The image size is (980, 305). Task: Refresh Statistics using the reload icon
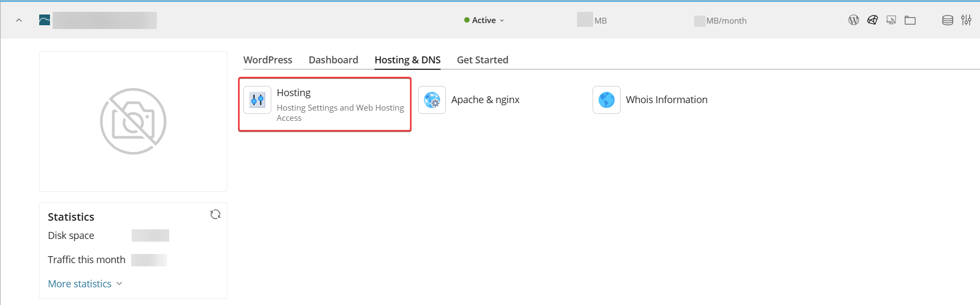coord(215,214)
